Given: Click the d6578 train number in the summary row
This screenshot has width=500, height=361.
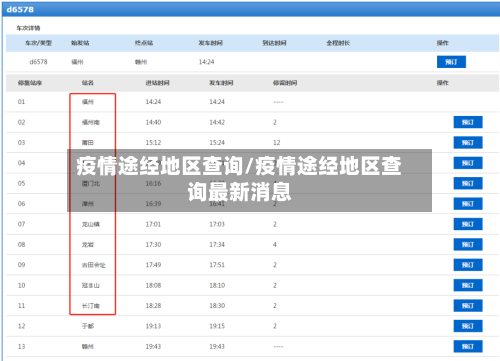Looking at the screenshot, I should click(x=38, y=62).
